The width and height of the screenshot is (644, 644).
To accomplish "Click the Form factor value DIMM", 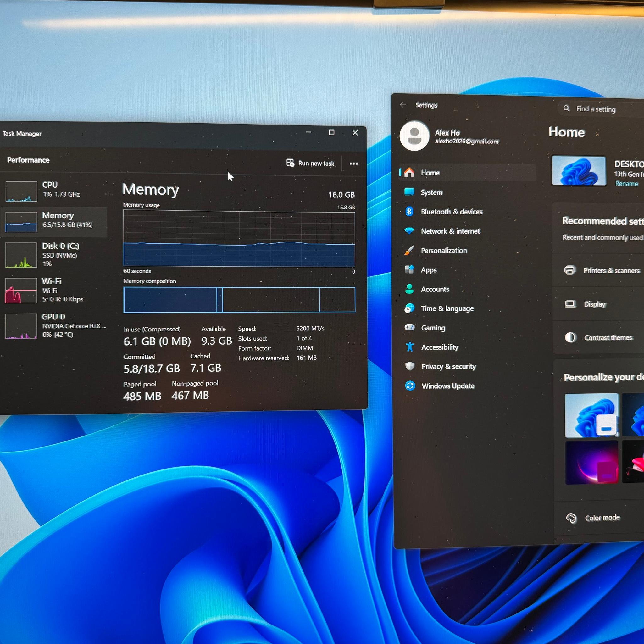I will (x=305, y=348).
